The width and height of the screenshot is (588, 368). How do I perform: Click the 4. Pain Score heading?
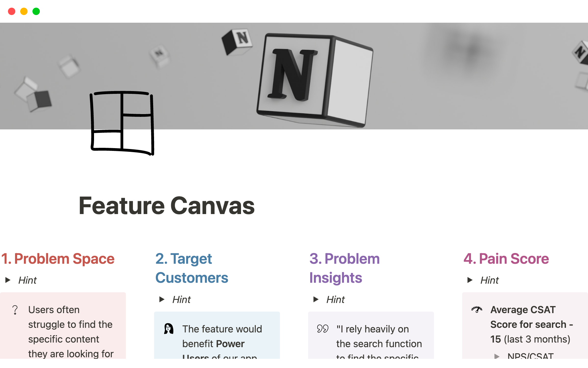click(506, 259)
